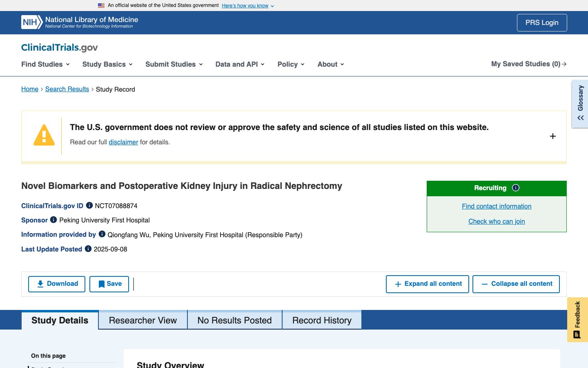588x368 pixels.
Task: Click info icon next to Recruiting status
Action: (516, 188)
